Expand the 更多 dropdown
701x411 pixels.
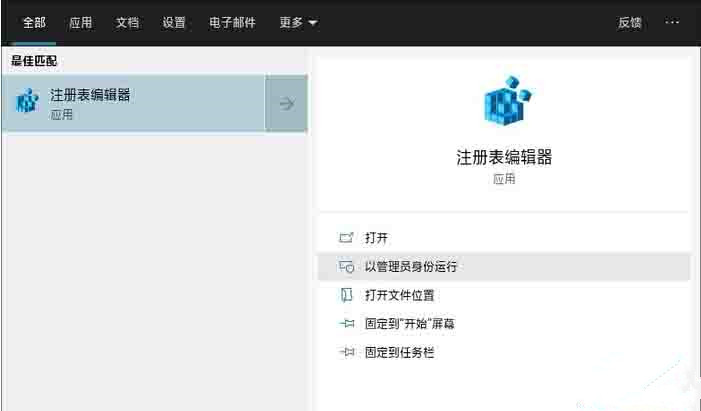pyautogui.click(x=298, y=22)
